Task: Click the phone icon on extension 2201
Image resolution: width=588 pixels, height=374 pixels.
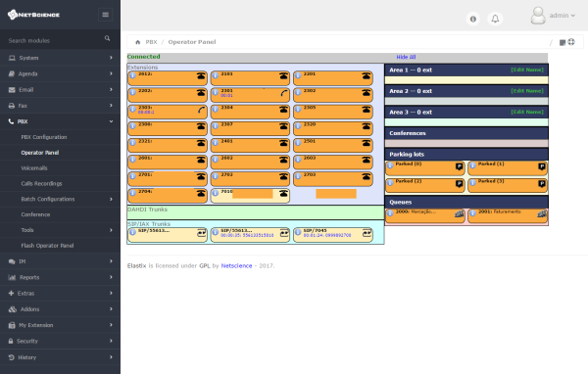Action: 366,75
